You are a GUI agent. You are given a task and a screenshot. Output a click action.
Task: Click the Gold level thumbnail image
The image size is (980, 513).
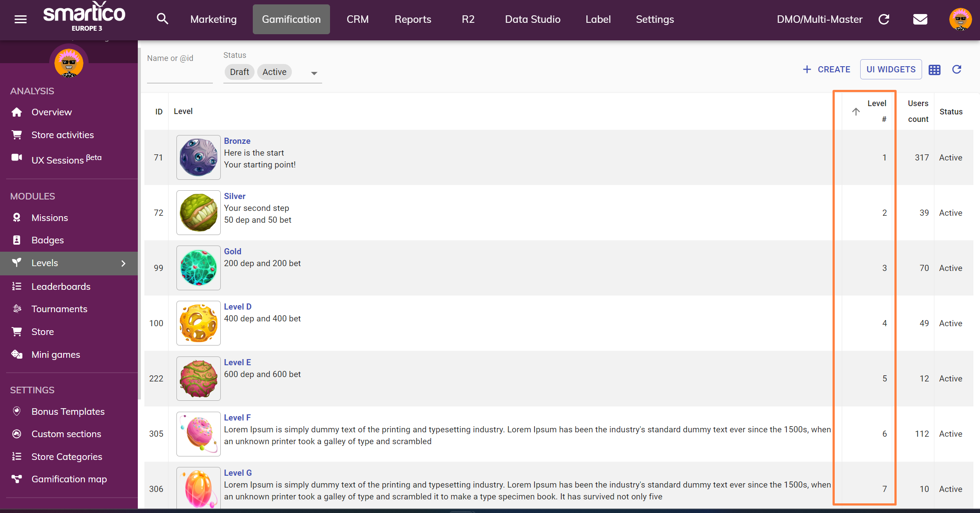pos(198,267)
